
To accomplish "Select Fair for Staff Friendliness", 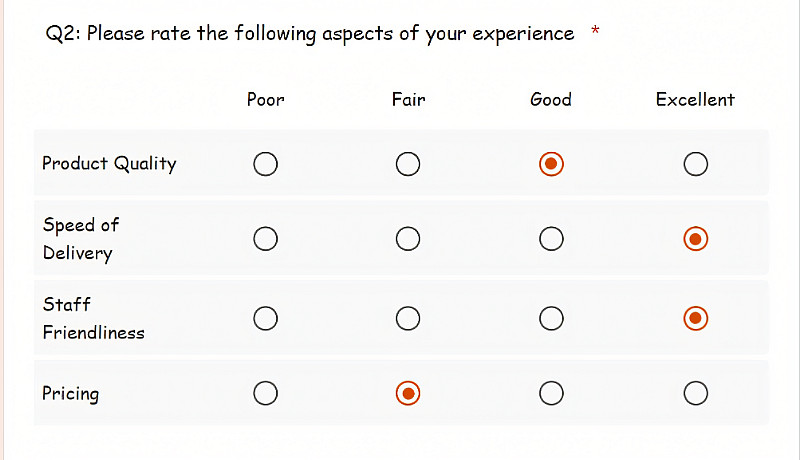I will pyautogui.click(x=407, y=318).
